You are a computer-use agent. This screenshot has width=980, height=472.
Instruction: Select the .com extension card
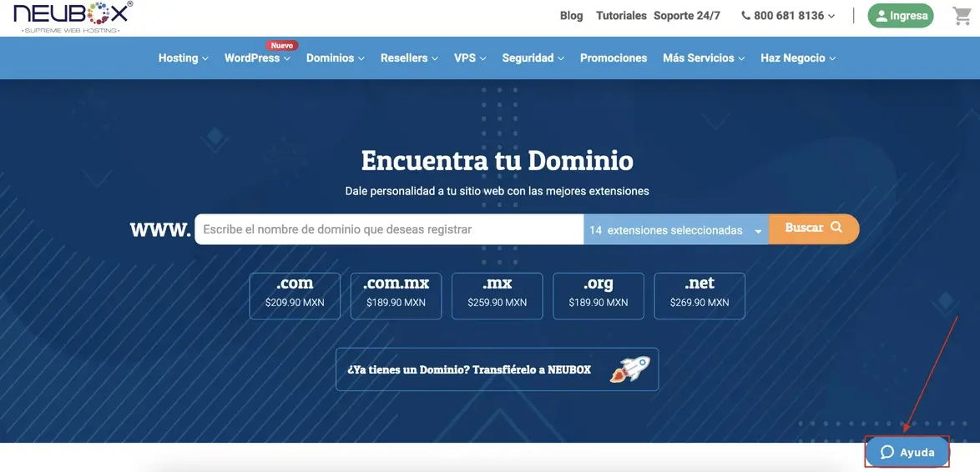coord(295,296)
